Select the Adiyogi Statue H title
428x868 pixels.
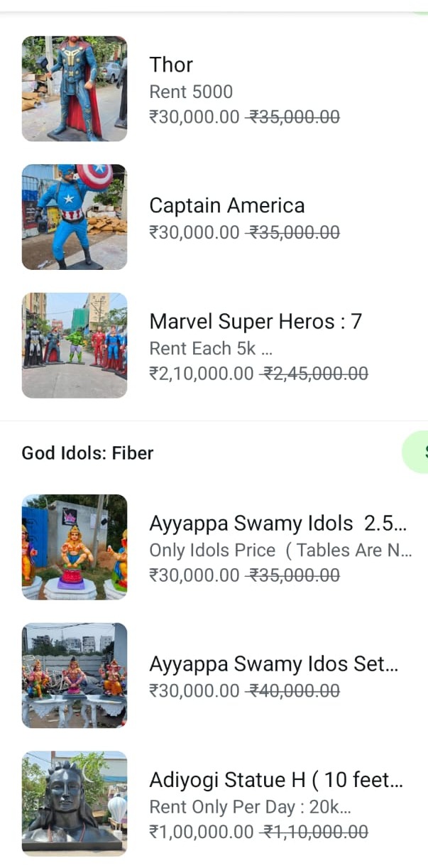click(275, 780)
